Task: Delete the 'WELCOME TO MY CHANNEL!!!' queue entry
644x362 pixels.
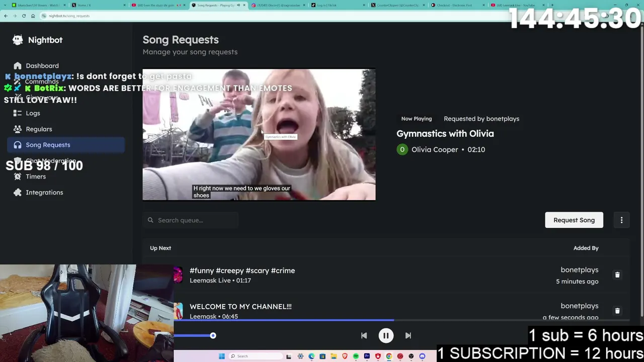Action: point(617,311)
